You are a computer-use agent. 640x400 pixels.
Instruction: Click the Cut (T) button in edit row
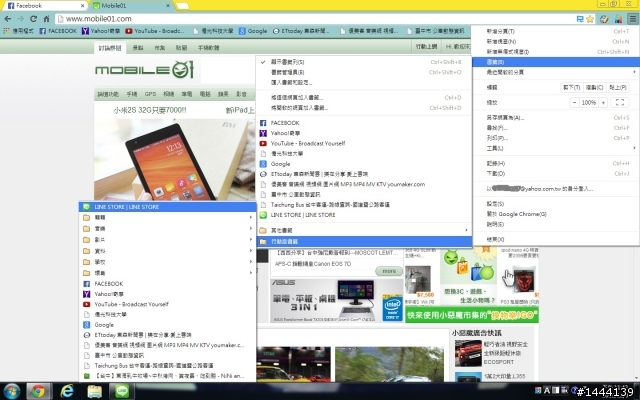coord(571,87)
